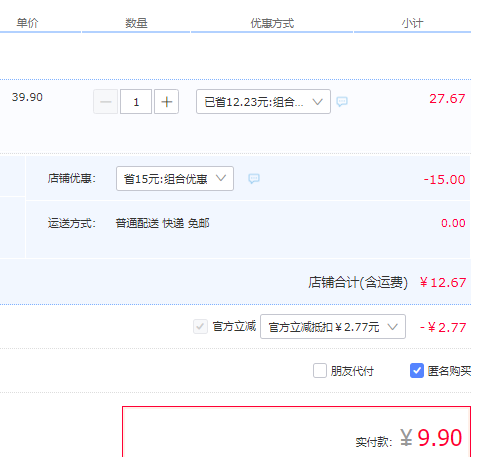
Task: Click the chevron arrow in item discount dropdown
Action: 318,102
